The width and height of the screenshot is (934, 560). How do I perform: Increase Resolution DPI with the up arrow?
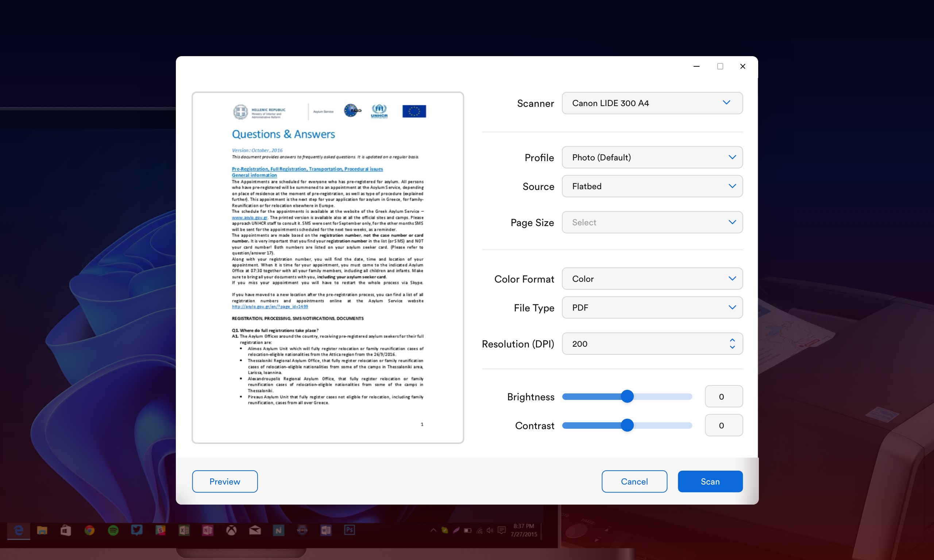732,340
